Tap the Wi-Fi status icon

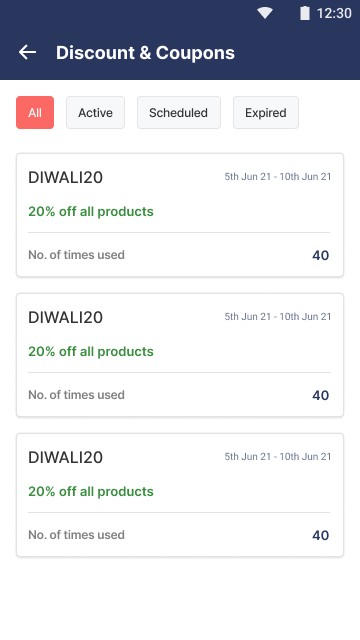[x=265, y=13]
